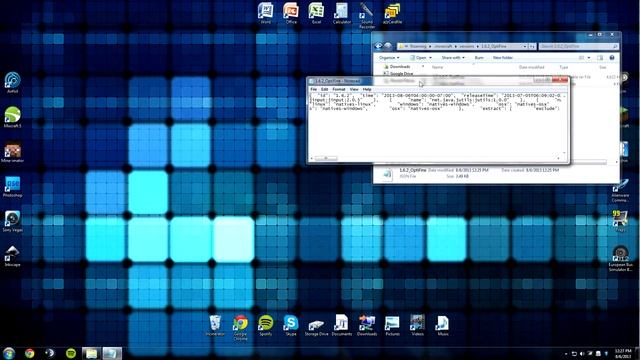Show hidden system tray icons arrow

pos(566,354)
